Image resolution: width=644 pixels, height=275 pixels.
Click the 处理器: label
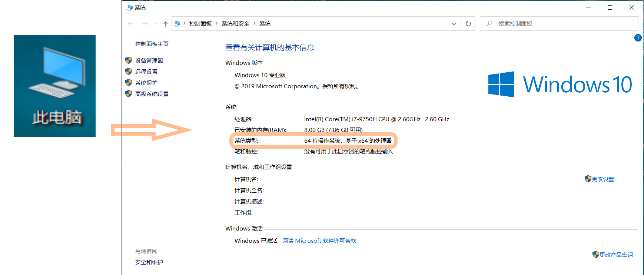[243, 119]
